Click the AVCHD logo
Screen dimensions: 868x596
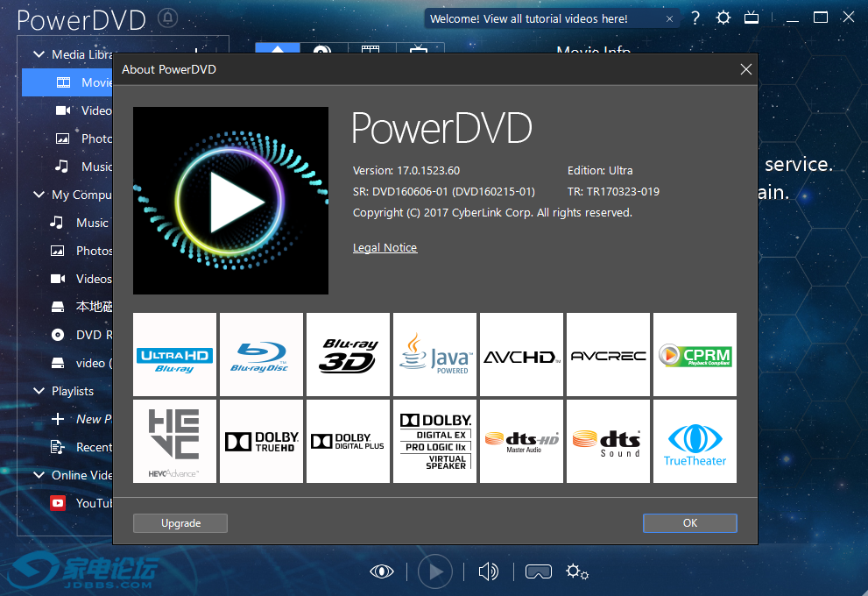click(x=521, y=354)
